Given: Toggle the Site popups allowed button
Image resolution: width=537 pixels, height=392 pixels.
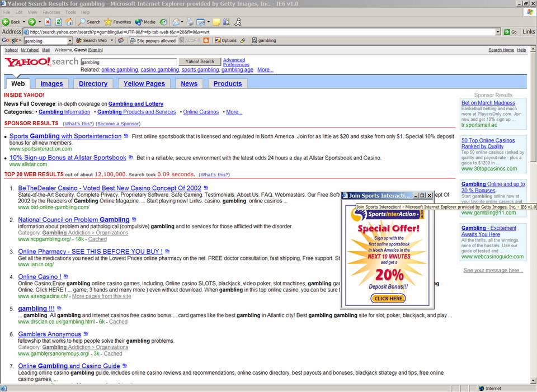Looking at the screenshot, I should click(153, 40).
